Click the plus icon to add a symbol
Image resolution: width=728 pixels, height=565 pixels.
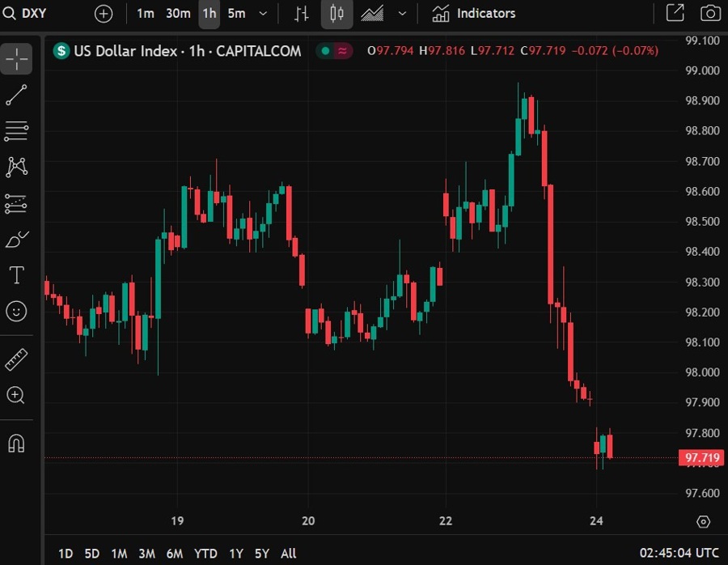coord(104,13)
